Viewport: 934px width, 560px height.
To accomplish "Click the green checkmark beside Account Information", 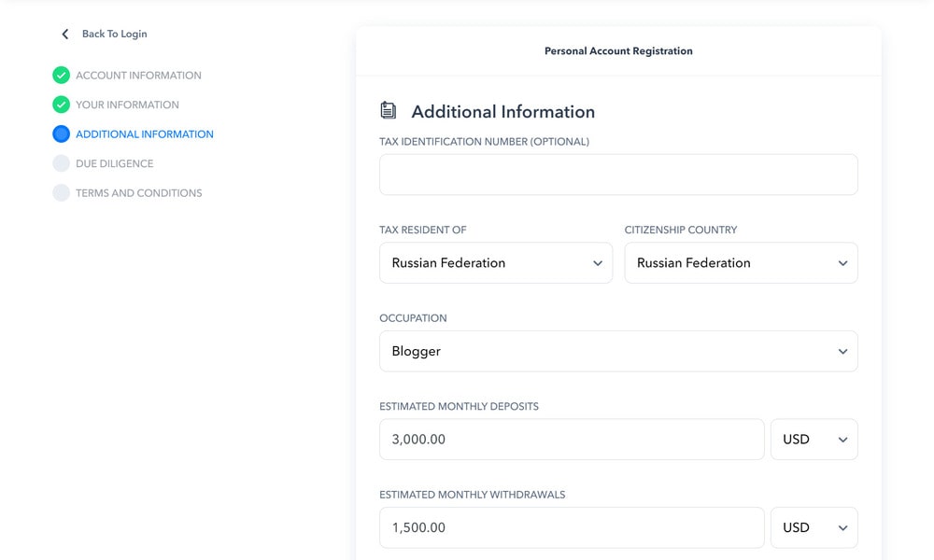I will tap(62, 76).
